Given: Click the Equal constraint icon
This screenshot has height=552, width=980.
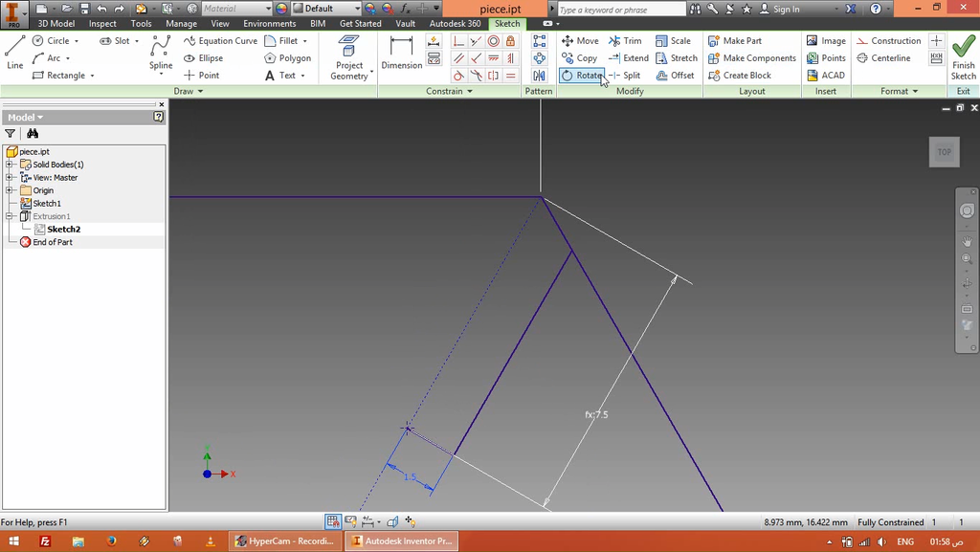Looking at the screenshot, I should click(x=511, y=76).
